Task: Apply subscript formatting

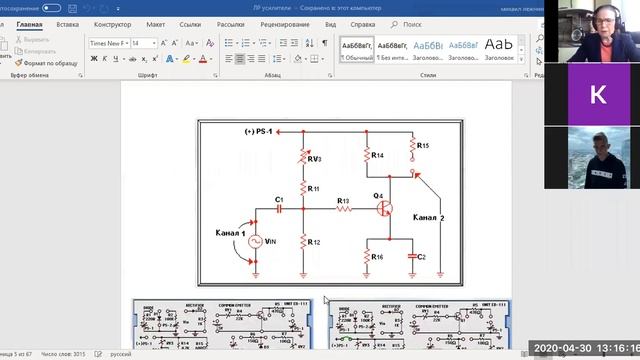Action: click(x=144, y=59)
